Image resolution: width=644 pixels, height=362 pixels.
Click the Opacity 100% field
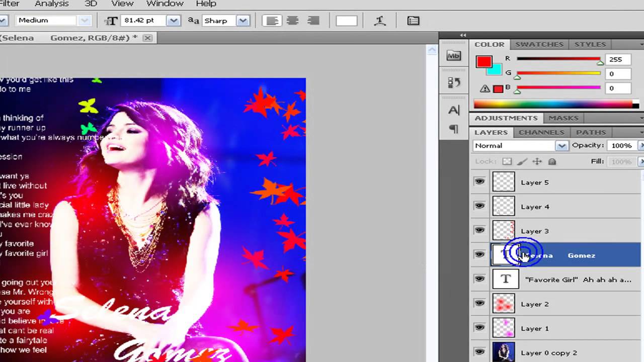(x=622, y=145)
